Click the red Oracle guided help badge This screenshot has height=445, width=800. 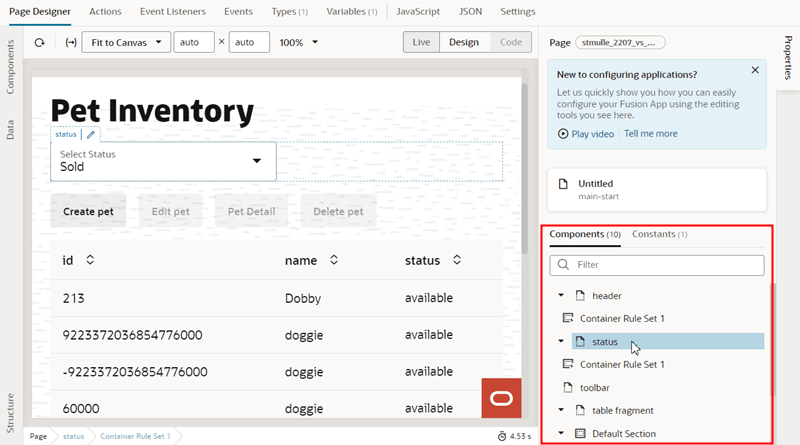[x=502, y=398]
